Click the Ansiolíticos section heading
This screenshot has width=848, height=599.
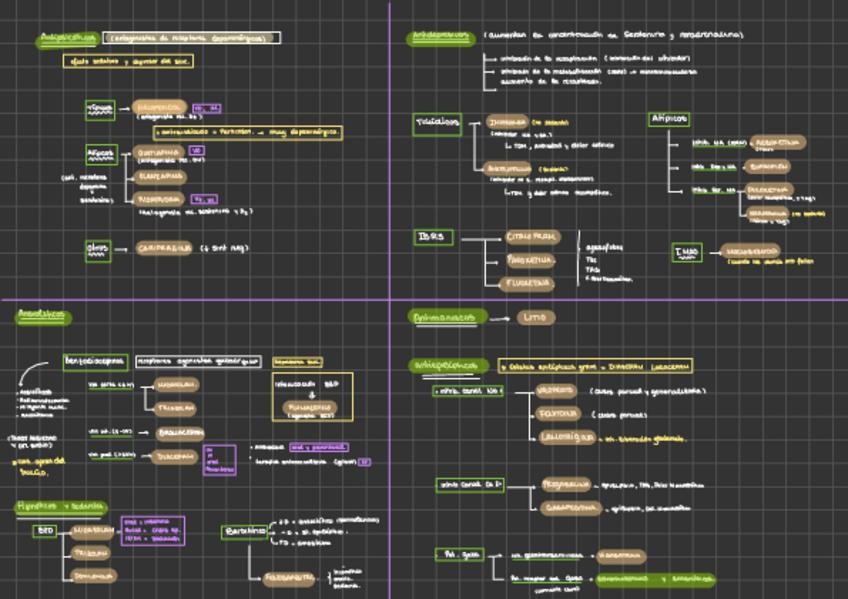[x=43, y=316]
